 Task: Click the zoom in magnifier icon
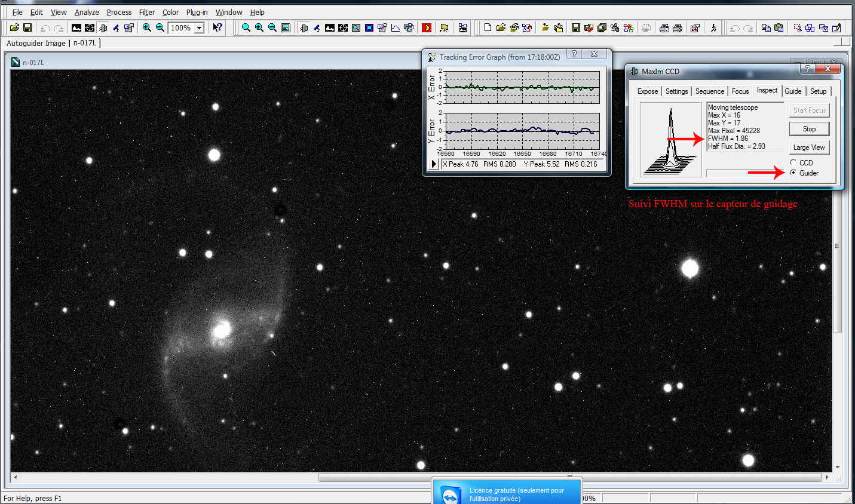(x=146, y=27)
